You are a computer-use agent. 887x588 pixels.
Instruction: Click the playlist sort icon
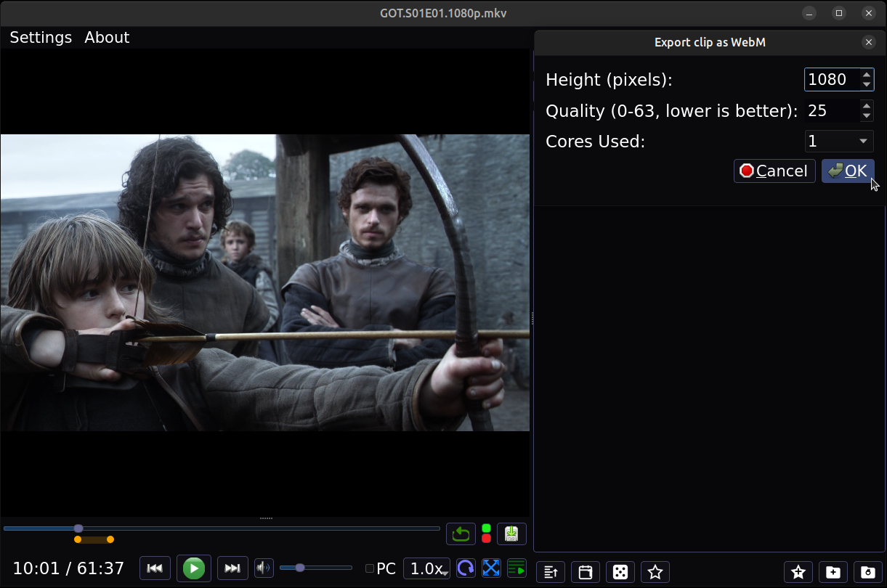pyautogui.click(x=551, y=572)
